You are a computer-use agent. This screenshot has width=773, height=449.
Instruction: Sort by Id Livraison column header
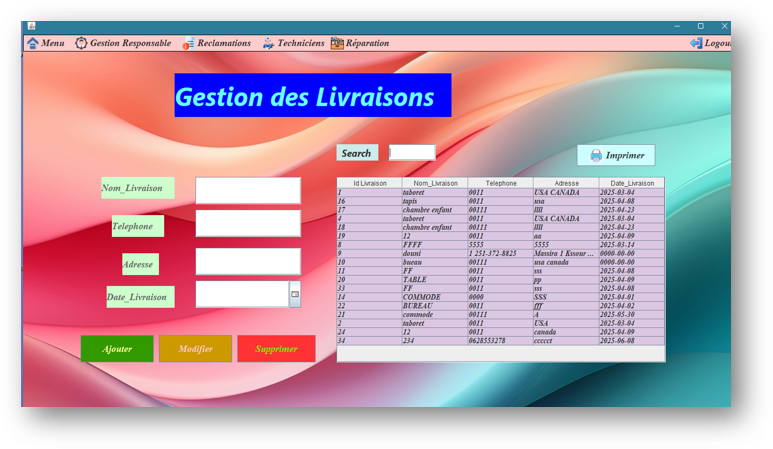tap(370, 183)
